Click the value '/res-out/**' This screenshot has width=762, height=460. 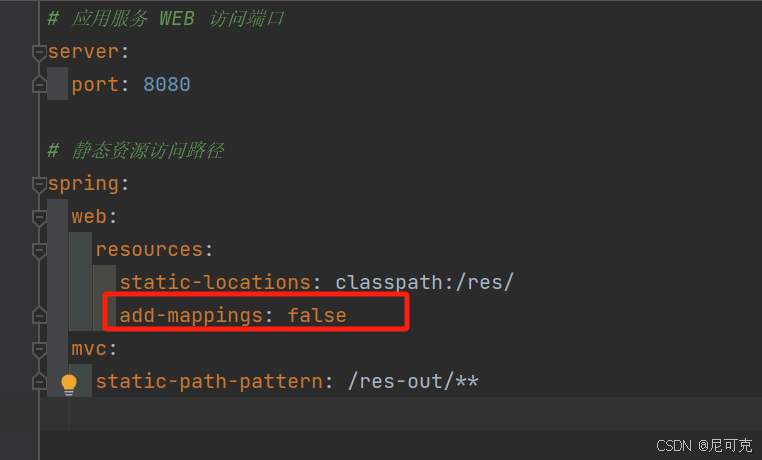(x=413, y=381)
